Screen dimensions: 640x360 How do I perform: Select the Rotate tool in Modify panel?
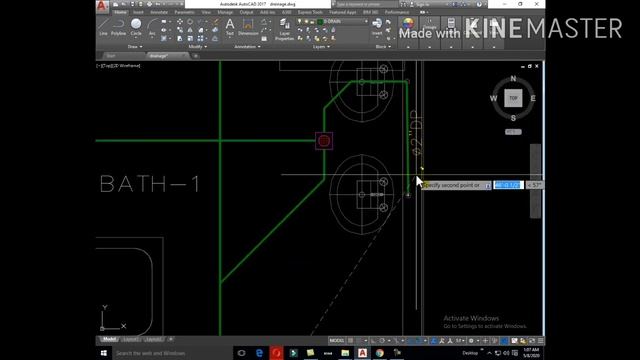click(x=190, y=22)
